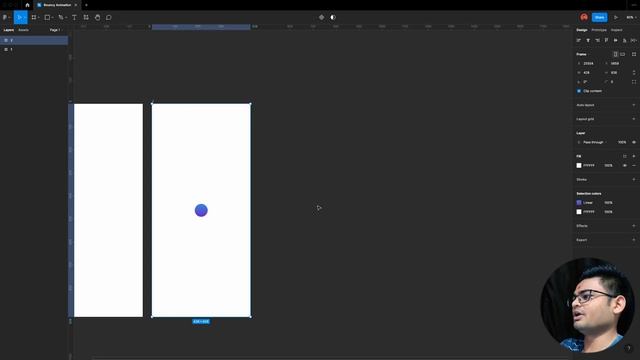Click align left icon
The image size is (640, 360).
tap(579, 40)
